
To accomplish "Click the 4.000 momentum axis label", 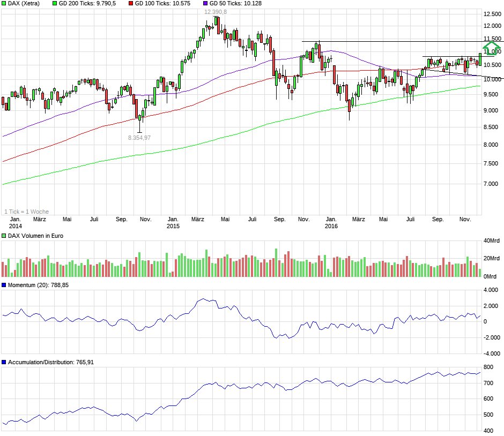I will 491,290.
